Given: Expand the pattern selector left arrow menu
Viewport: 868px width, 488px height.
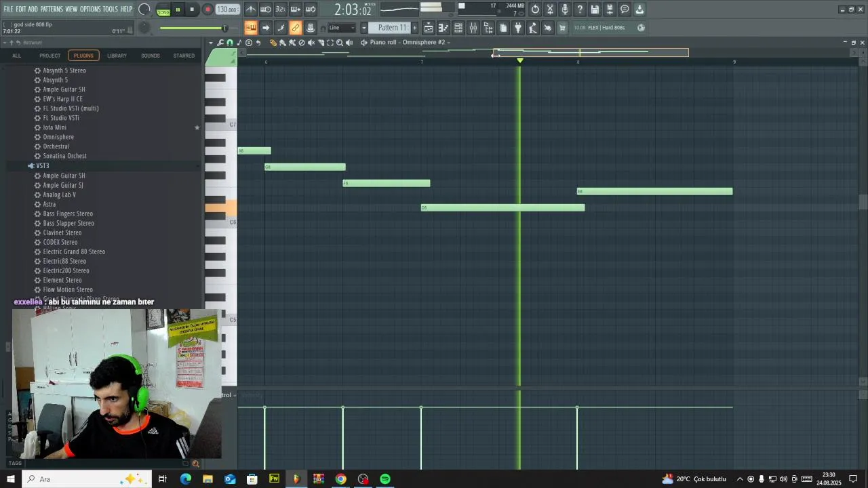Looking at the screenshot, I should click(x=363, y=28).
